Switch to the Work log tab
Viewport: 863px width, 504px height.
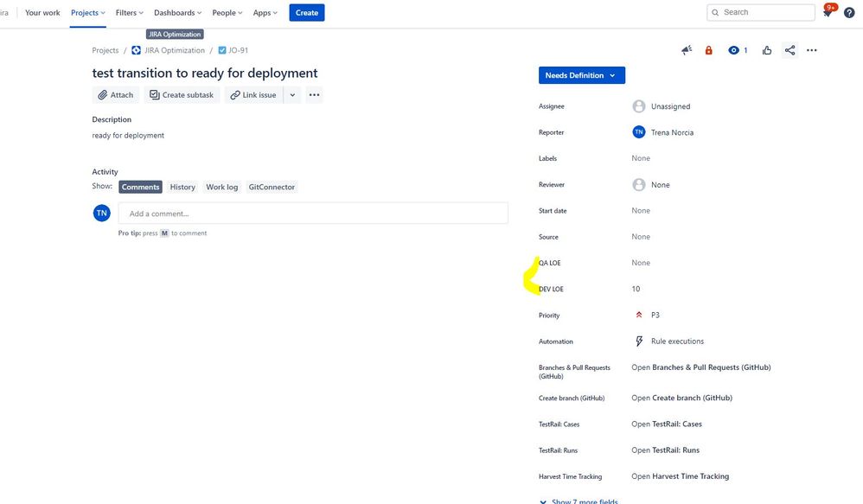(x=222, y=187)
